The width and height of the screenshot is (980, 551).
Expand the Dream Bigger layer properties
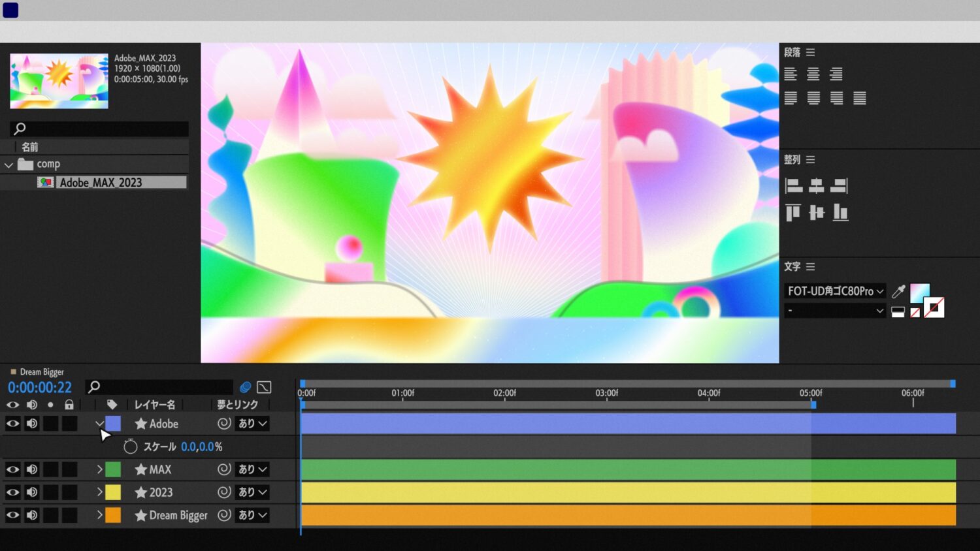click(x=99, y=515)
